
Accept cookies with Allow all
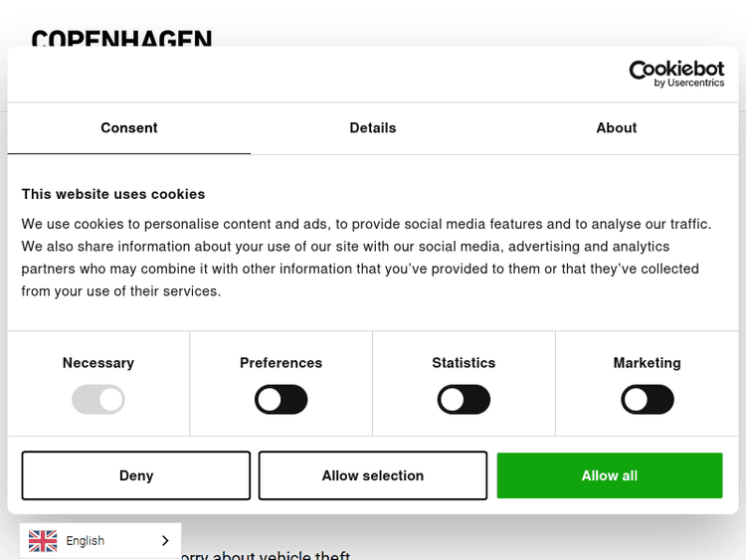(x=610, y=475)
